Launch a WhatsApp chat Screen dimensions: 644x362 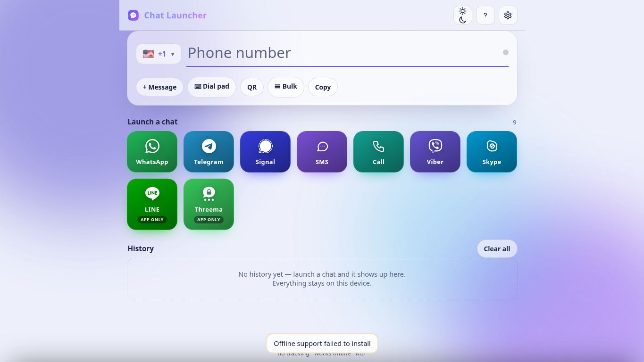point(152,152)
